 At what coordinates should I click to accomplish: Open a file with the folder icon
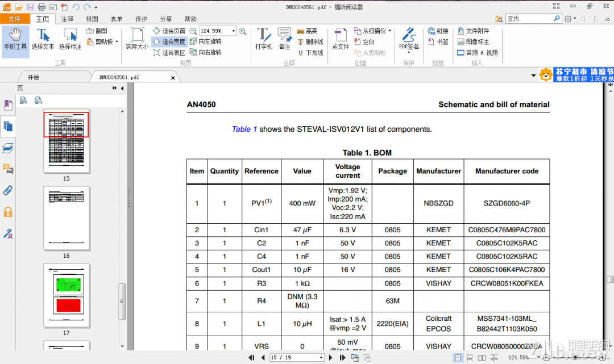(18, 7)
